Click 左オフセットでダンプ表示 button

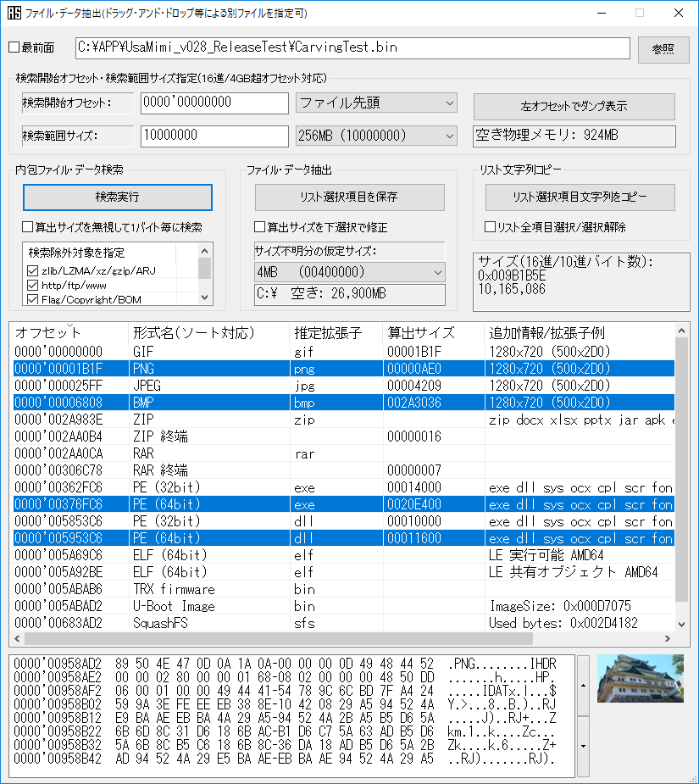click(x=574, y=106)
